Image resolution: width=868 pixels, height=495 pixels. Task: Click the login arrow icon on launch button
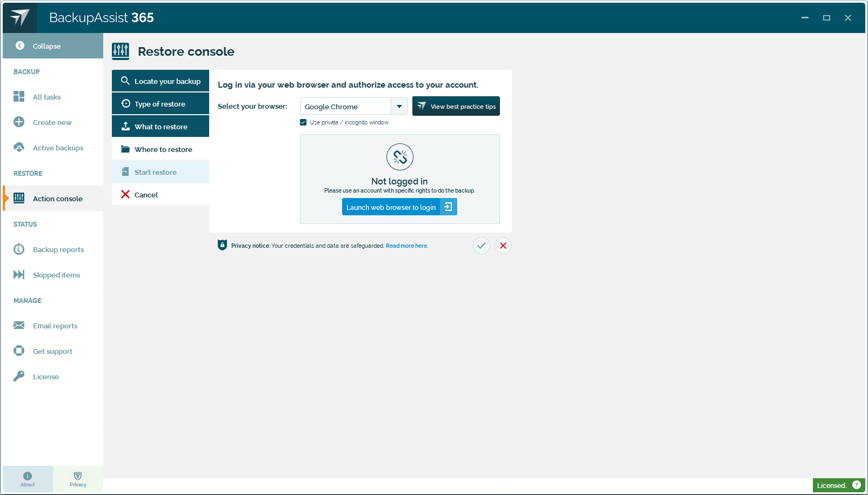448,207
